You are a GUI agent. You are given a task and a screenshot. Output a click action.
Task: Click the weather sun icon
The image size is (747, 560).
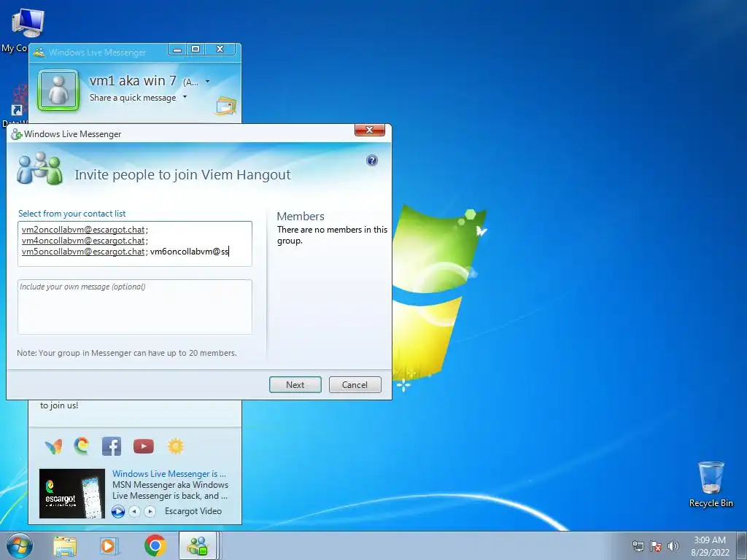[175, 446]
